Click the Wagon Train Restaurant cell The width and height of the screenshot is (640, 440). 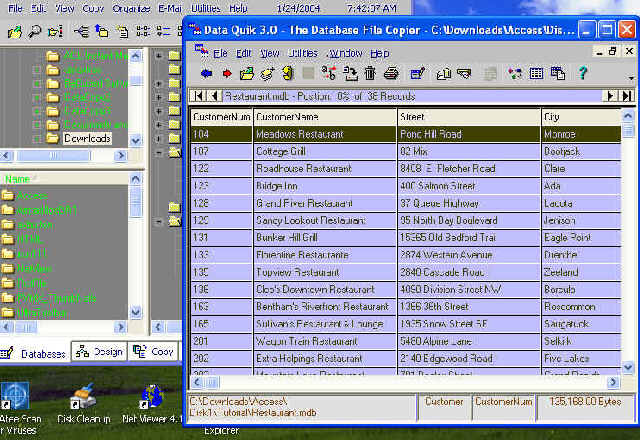pos(325,341)
